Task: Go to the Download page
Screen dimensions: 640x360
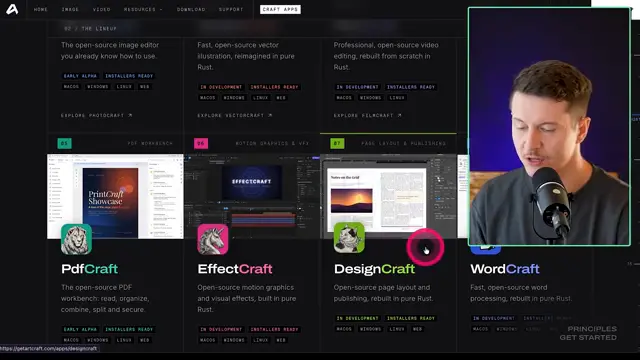Action: pyautogui.click(x=191, y=9)
